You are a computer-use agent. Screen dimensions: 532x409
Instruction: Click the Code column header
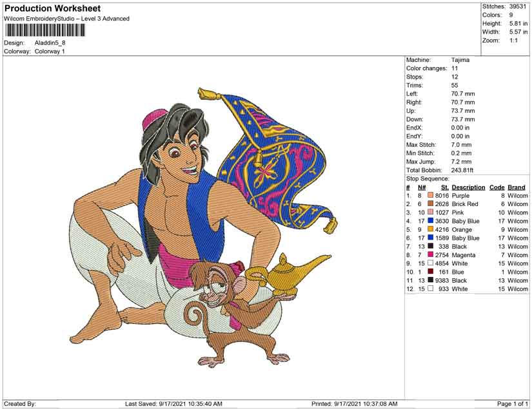pyautogui.click(x=497, y=187)
